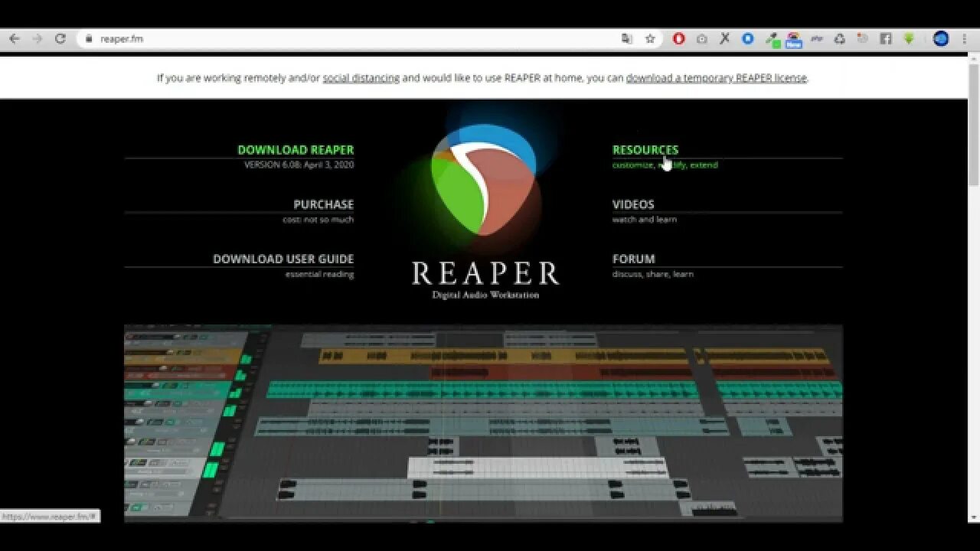Click the REAPER interface screenshot image
This screenshot has width=980, height=551.
click(483, 423)
